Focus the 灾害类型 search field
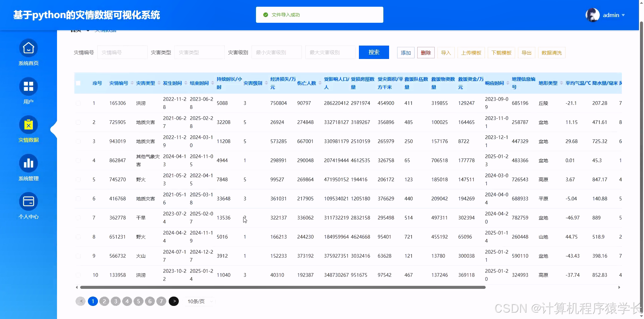Screen dimensions: 644x319 200,52
